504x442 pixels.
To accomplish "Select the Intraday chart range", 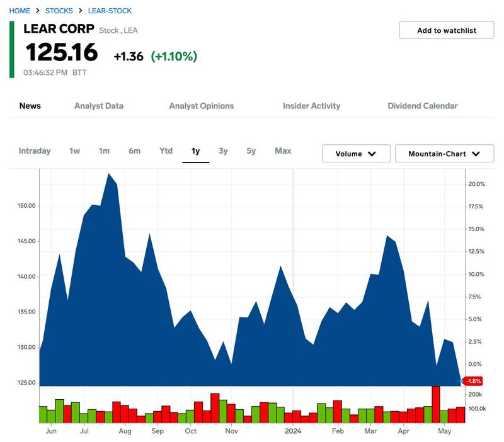I will pyautogui.click(x=35, y=150).
